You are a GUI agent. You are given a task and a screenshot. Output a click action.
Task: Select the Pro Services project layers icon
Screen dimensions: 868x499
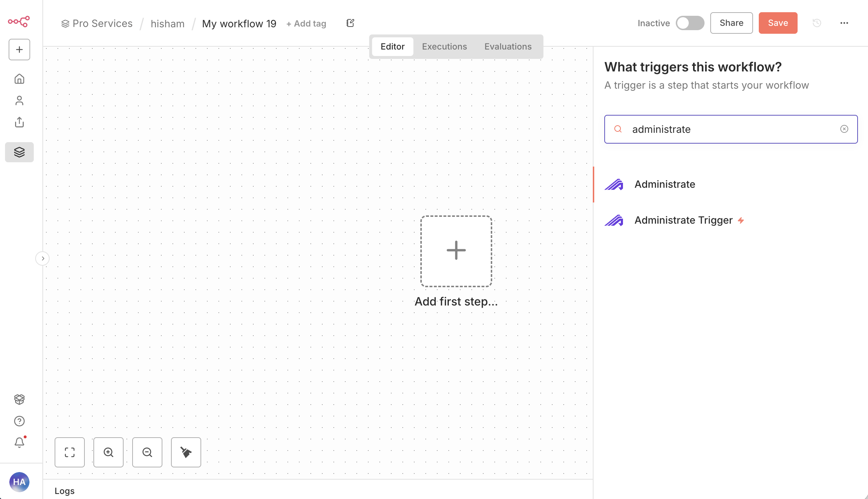click(19, 152)
